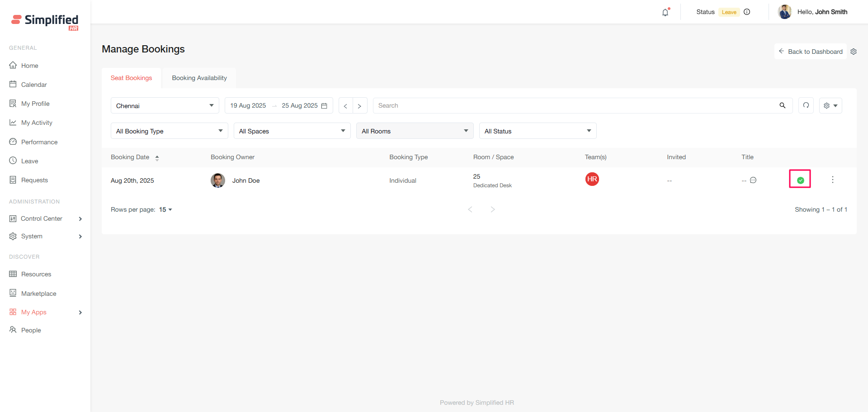Click the comment icon in Title column

pyautogui.click(x=753, y=180)
